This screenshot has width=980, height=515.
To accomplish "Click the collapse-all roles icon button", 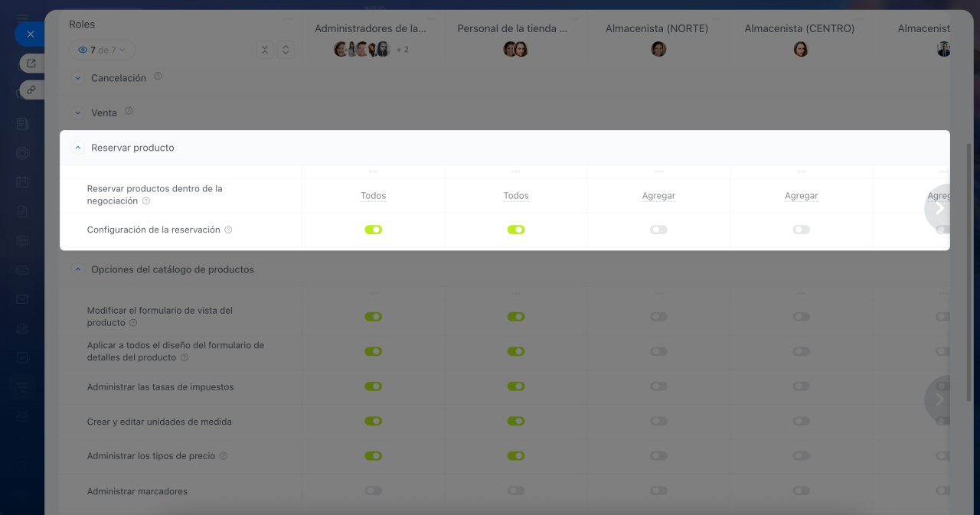I will click(x=264, y=50).
